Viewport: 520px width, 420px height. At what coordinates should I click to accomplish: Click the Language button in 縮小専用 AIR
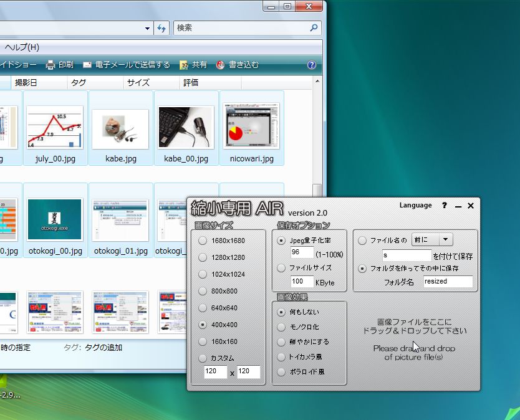tap(415, 205)
